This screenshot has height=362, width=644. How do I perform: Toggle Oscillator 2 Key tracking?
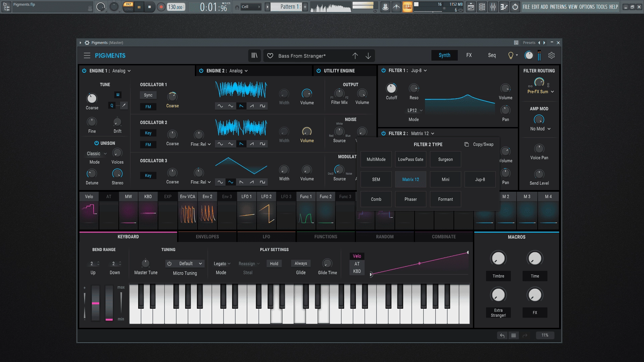pos(148,133)
